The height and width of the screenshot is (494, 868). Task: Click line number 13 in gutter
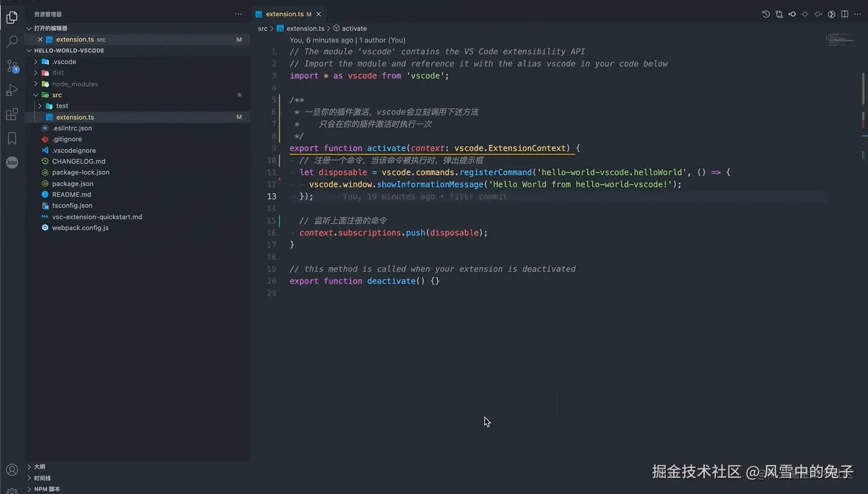tap(272, 196)
